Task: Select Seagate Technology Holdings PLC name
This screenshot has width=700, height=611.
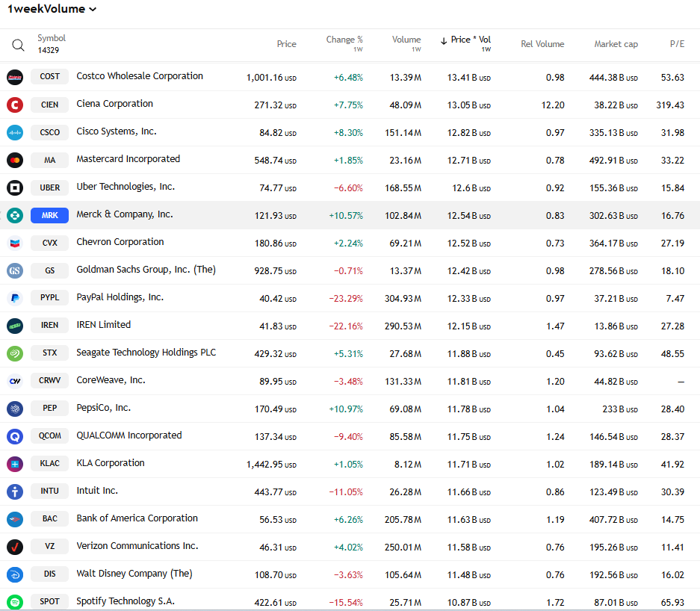Action: pyautogui.click(x=146, y=353)
